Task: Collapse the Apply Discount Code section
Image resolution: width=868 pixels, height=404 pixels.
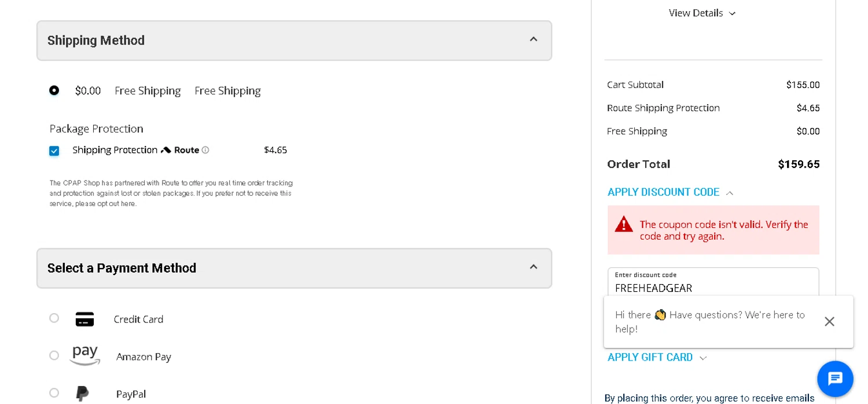Action: point(670,192)
